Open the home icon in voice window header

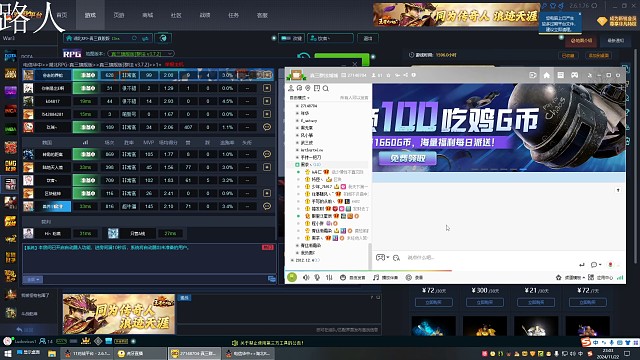547,75
